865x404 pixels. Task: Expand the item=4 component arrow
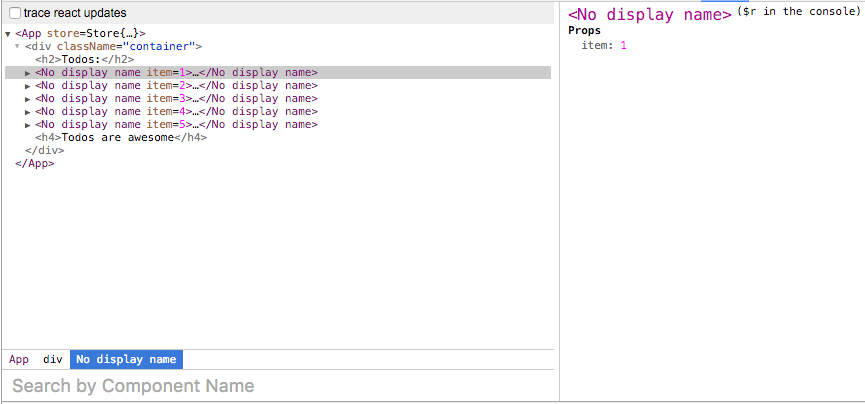tap(28, 112)
